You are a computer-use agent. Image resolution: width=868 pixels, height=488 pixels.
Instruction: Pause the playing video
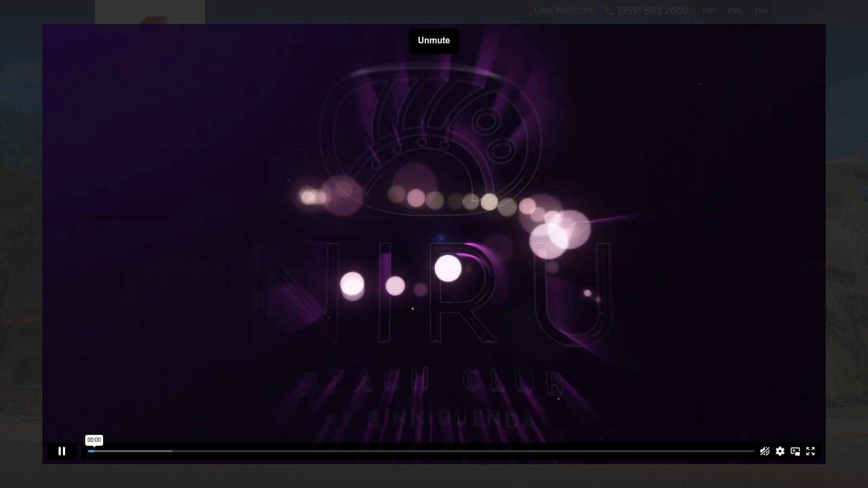(x=62, y=451)
